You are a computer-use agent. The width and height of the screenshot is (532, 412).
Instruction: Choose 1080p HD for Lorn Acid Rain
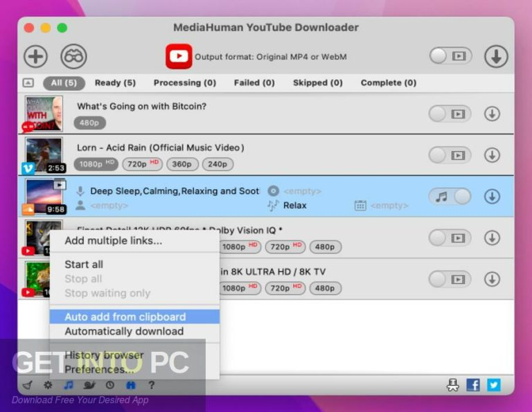96,164
